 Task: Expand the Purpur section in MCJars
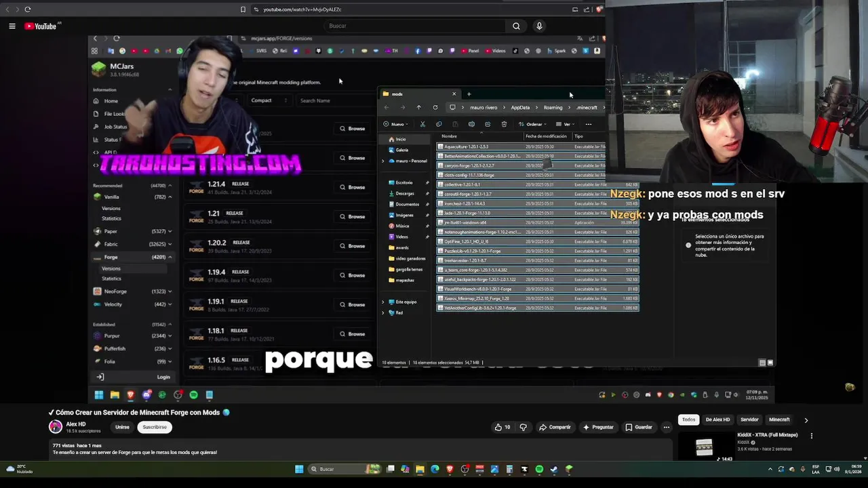click(170, 335)
